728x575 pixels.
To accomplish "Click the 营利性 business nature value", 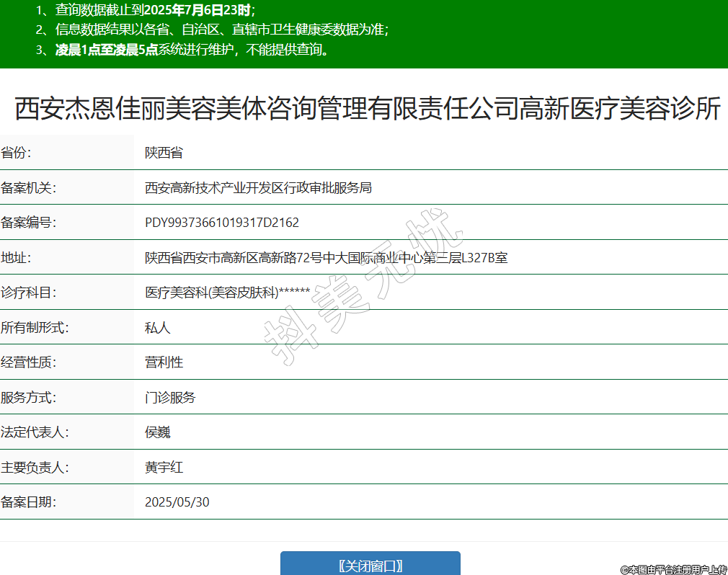I will pos(164,362).
